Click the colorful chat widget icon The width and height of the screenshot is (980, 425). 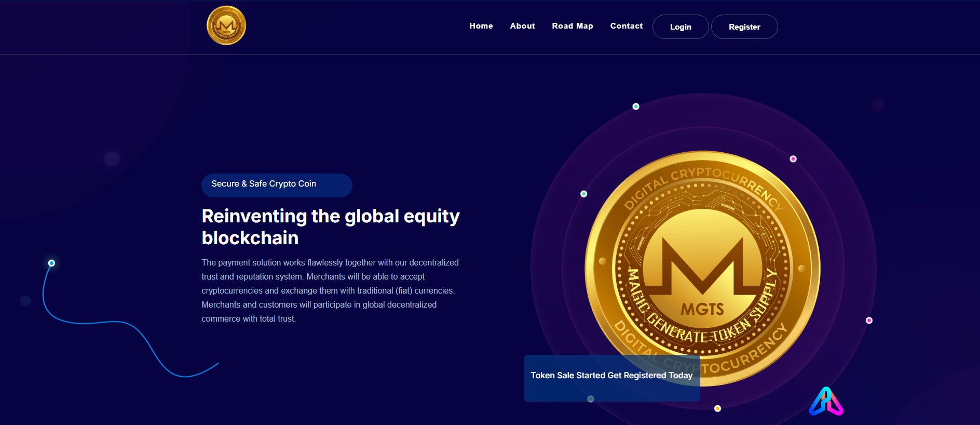826,401
